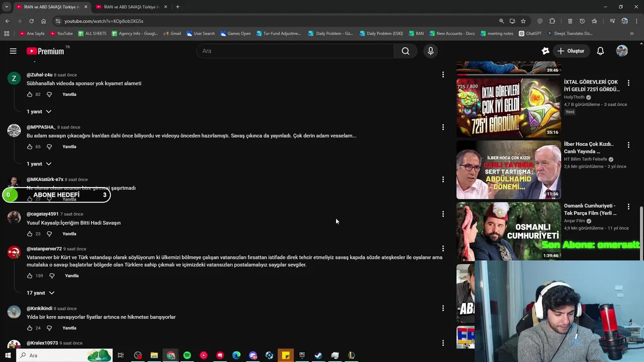Open Spotify from the taskbar
644x362 pixels.
point(187,355)
